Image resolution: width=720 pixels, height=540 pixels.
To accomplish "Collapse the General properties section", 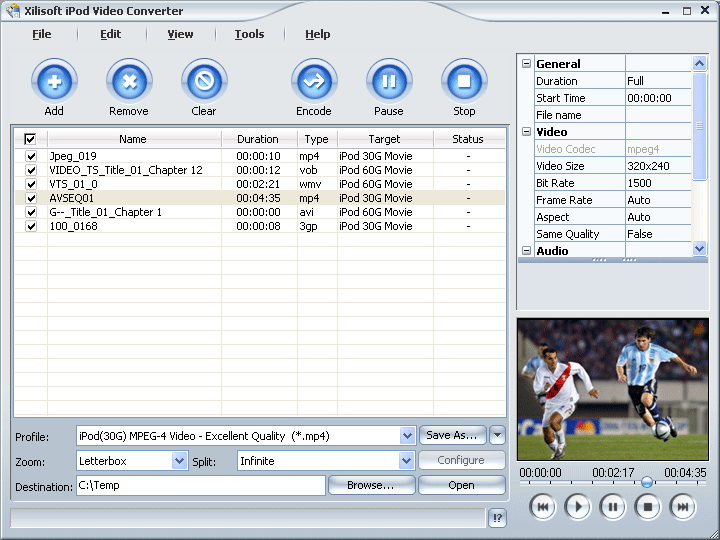I will tap(526, 64).
